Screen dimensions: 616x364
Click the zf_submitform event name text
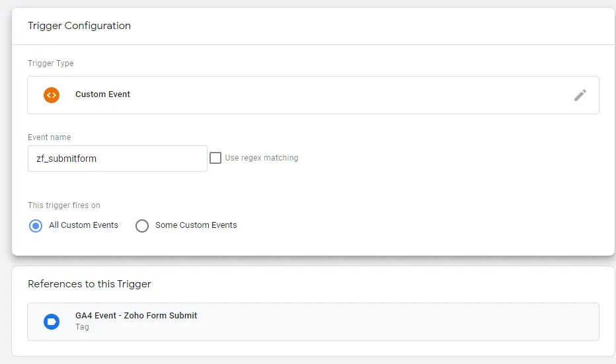click(x=66, y=159)
